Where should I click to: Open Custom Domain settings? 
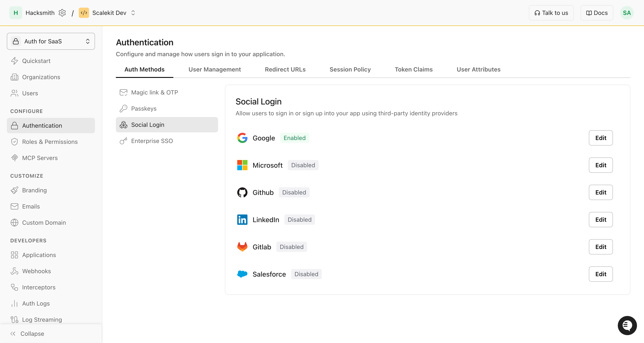click(51, 223)
